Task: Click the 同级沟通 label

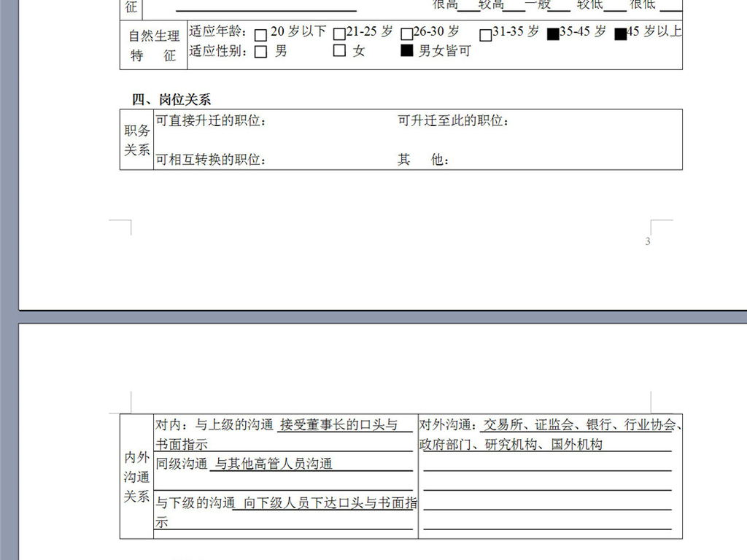Action: point(182,463)
